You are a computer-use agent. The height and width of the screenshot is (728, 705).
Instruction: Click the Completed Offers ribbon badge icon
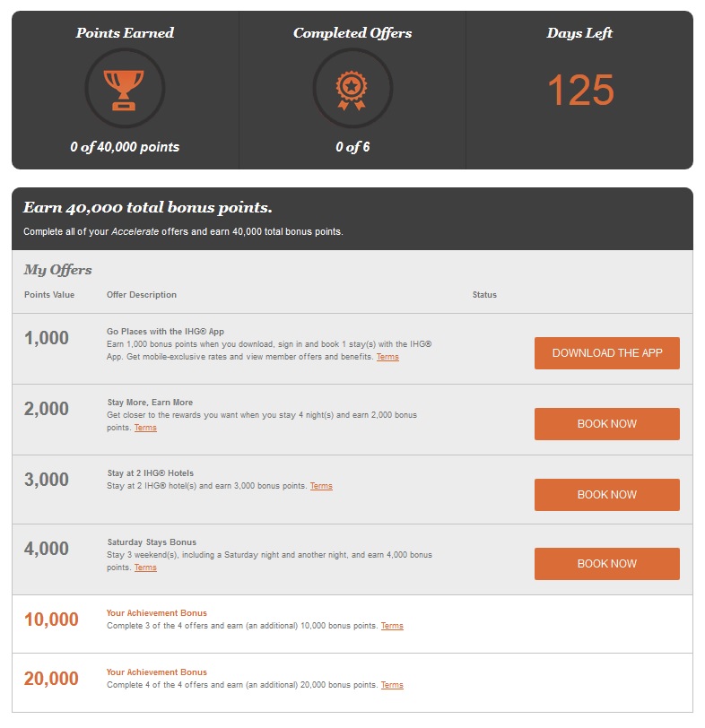[x=352, y=88]
